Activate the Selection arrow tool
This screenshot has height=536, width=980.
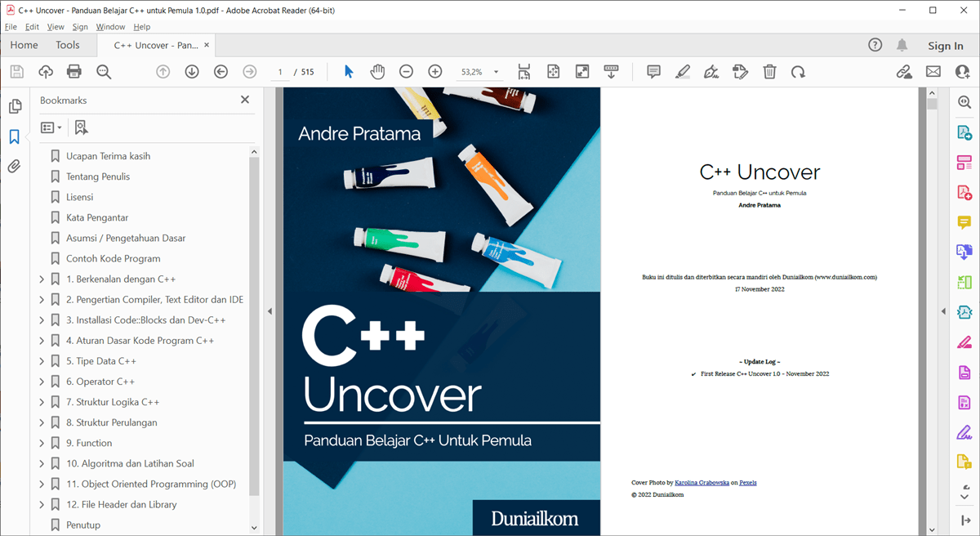[349, 72]
